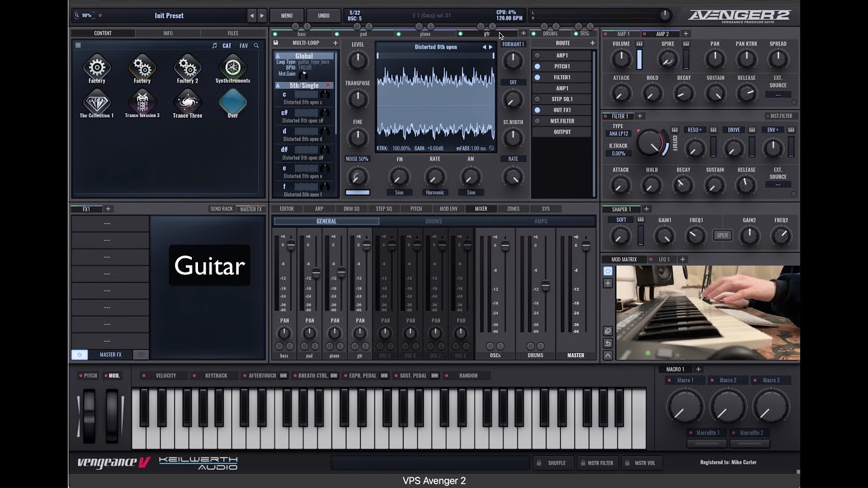868x488 pixels.
Task: Collapse the Global loop section
Action: point(278,56)
